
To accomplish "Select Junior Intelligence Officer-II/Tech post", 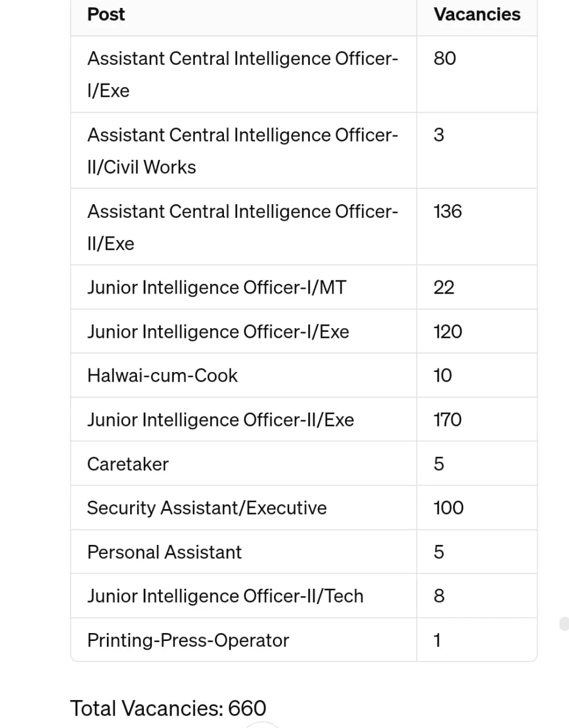I will tap(225, 596).
